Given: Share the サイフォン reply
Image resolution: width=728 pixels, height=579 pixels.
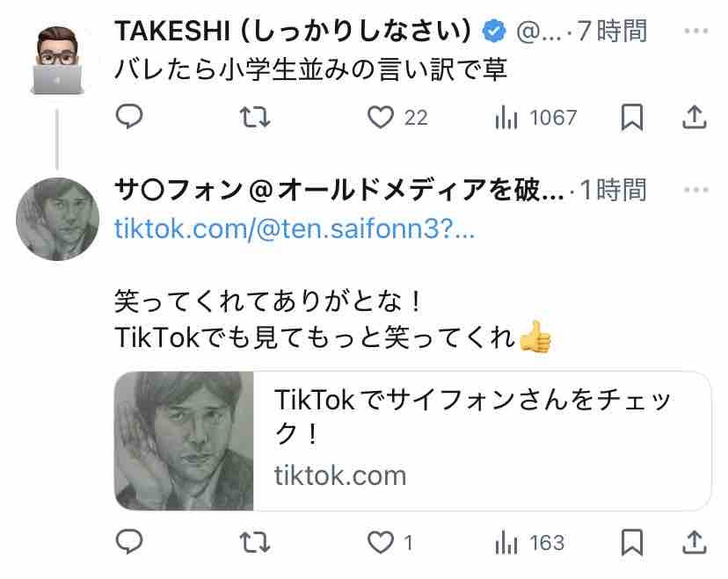Looking at the screenshot, I should pos(694,543).
